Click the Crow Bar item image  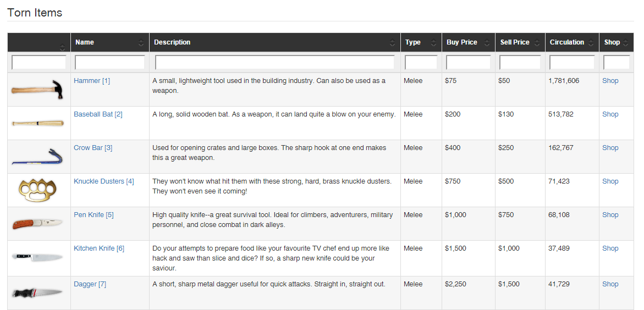[38, 157]
